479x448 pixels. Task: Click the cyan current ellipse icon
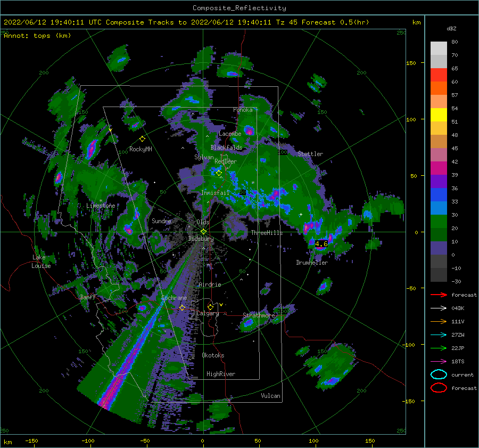(439, 374)
